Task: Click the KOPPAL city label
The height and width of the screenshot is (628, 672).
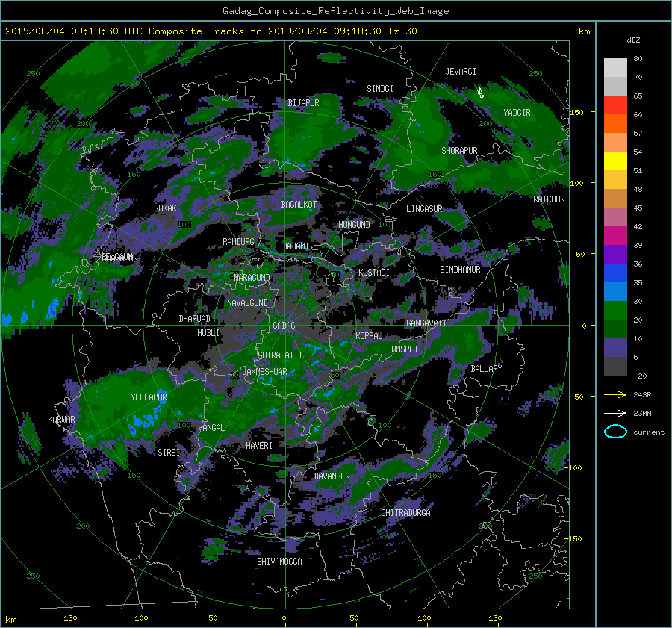Action: (x=369, y=335)
